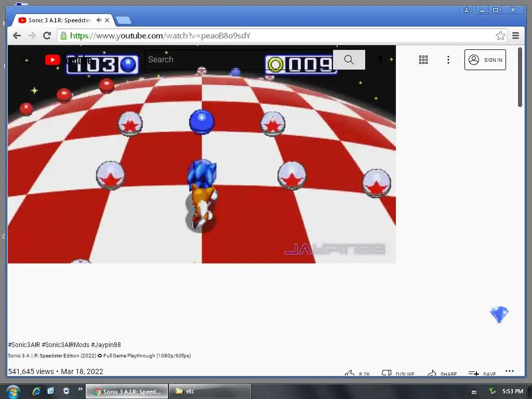Click the magnifier search button
Image resolution: width=532 pixels, height=399 pixels.
349,60
